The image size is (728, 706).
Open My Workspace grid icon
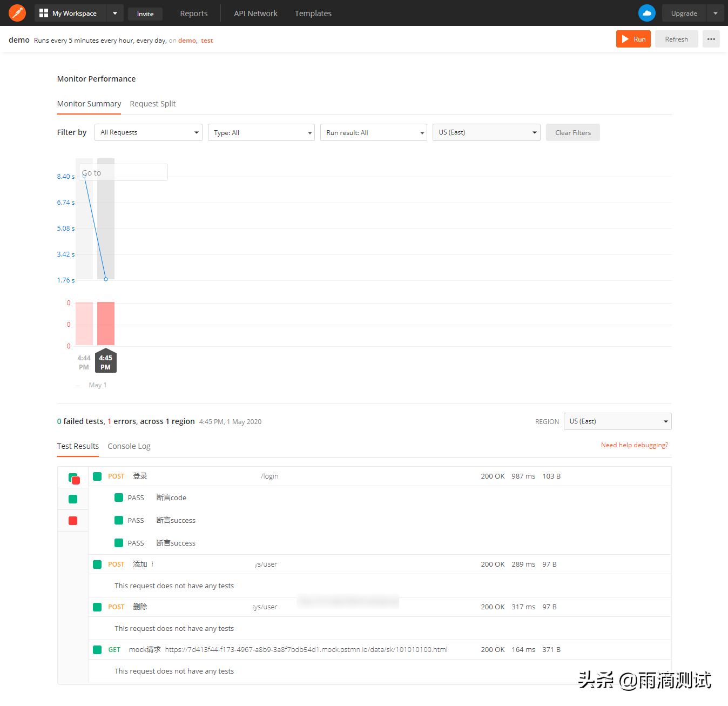pyautogui.click(x=43, y=12)
